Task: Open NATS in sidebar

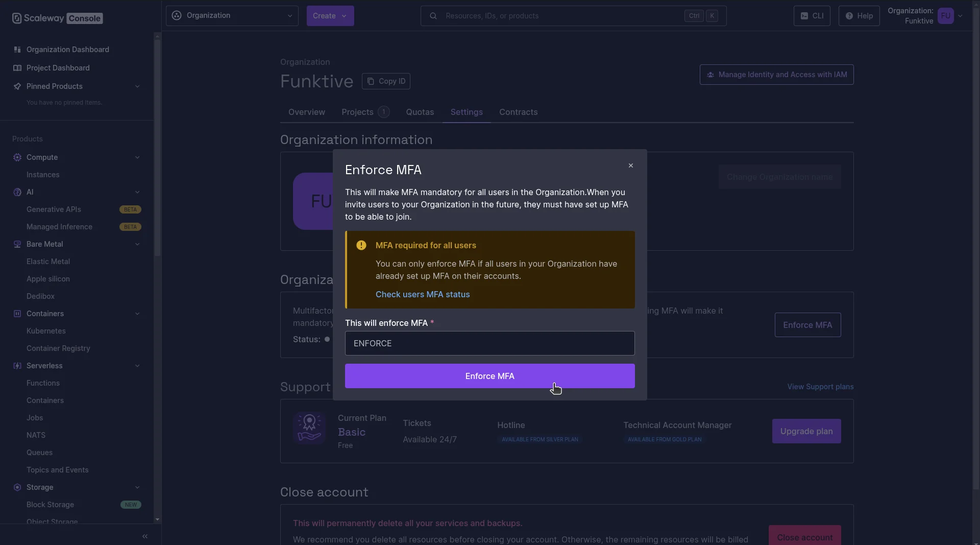Action: 36,435
